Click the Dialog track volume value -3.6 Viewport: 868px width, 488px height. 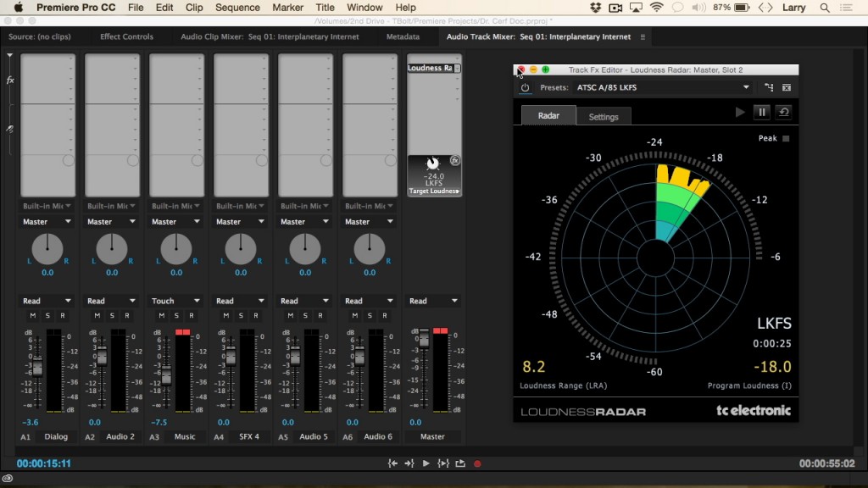click(x=30, y=422)
